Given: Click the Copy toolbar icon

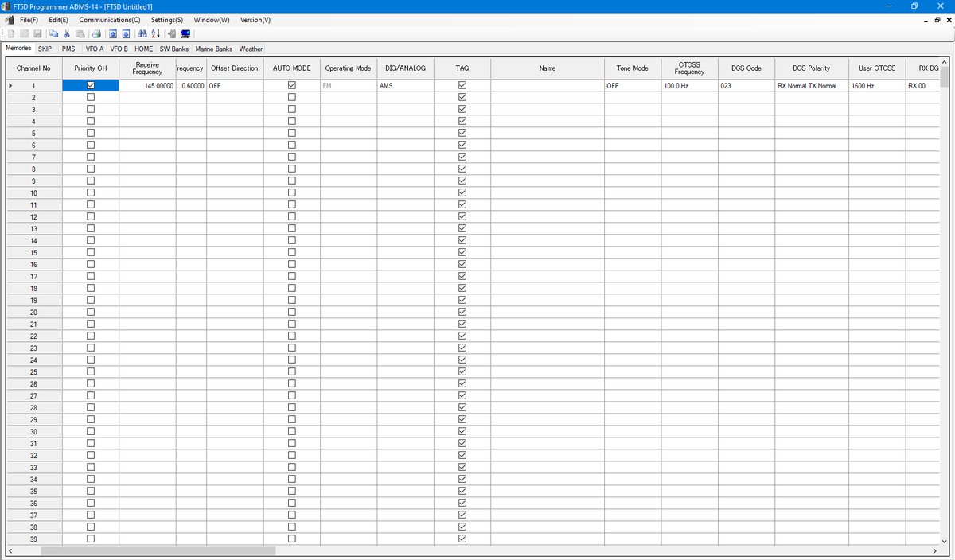Looking at the screenshot, I should pos(54,33).
